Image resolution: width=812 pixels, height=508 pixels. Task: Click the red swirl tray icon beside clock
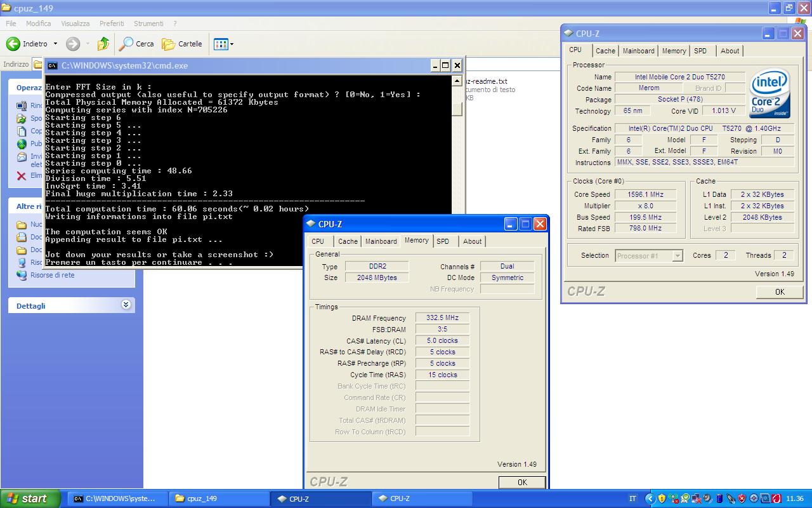coord(776,498)
